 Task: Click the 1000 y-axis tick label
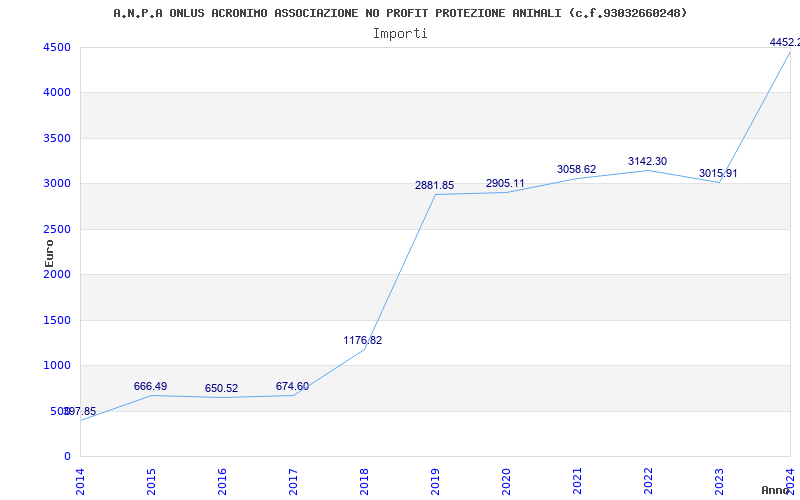point(57,365)
